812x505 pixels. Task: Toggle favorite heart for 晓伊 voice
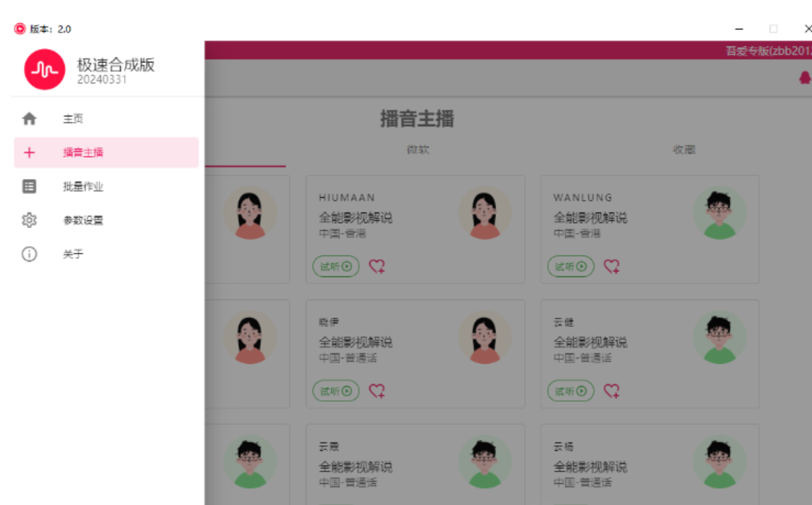point(377,391)
